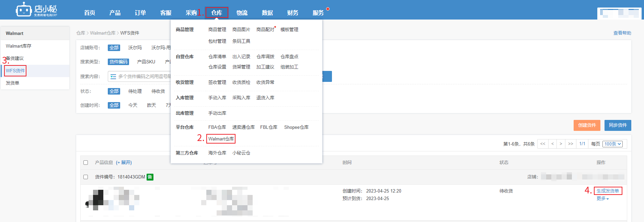Open 仓库设置 from the dropdown menu
The height and width of the screenshot is (222, 644).
tap(217, 67)
